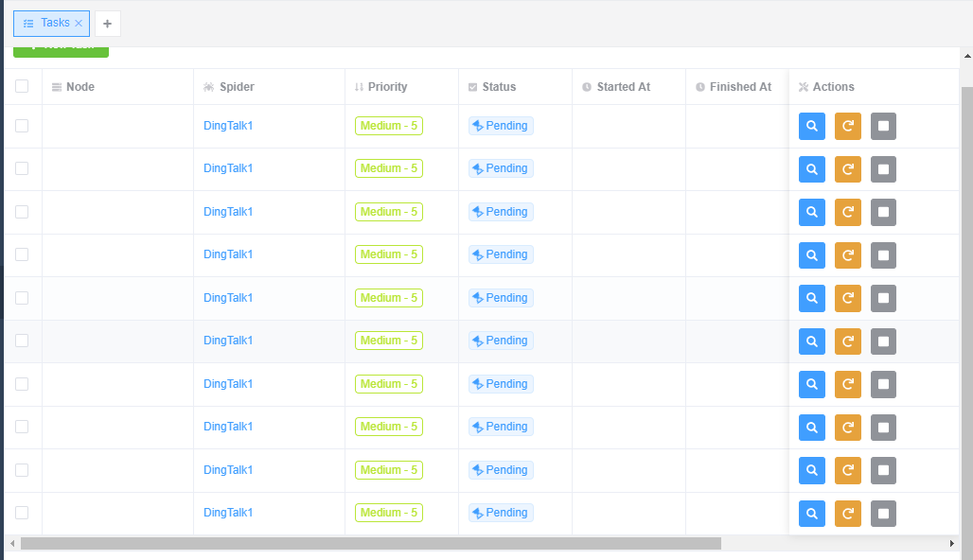Check the last task row's checkbox
Image resolution: width=973 pixels, height=560 pixels.
tap(22, 513)
